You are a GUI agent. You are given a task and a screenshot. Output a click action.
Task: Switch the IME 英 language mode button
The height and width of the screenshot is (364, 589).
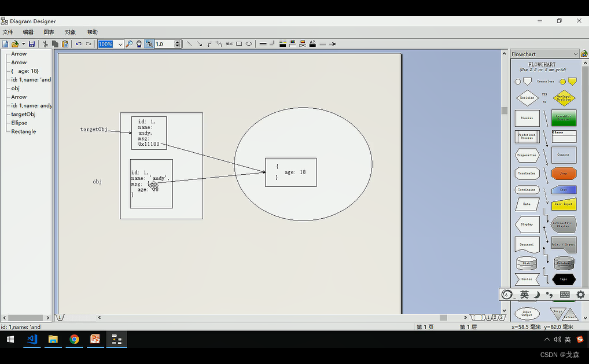coord(524,295)
